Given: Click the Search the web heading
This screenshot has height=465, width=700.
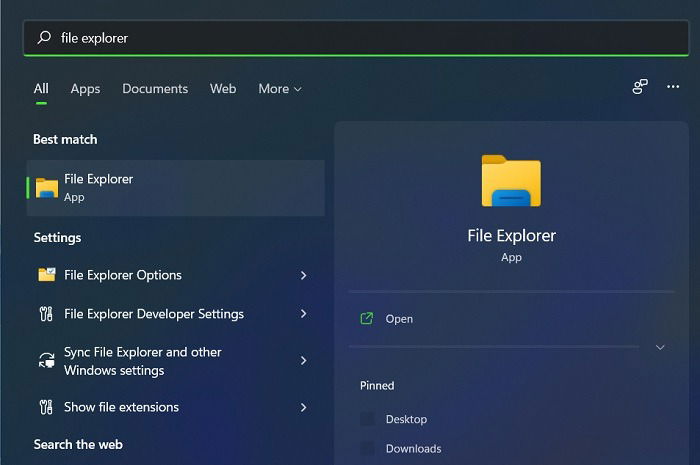Looking at the screenshot, I should [x=78, y=444].
